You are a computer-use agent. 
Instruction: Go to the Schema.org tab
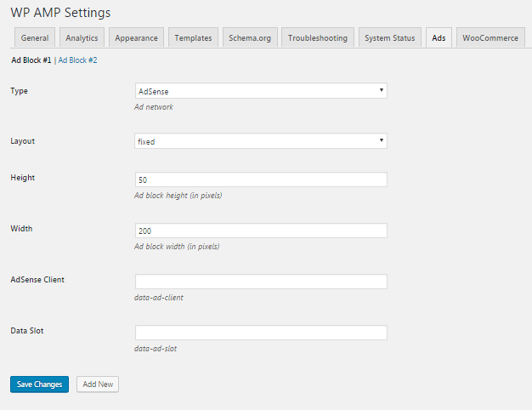tap(250, 37)
